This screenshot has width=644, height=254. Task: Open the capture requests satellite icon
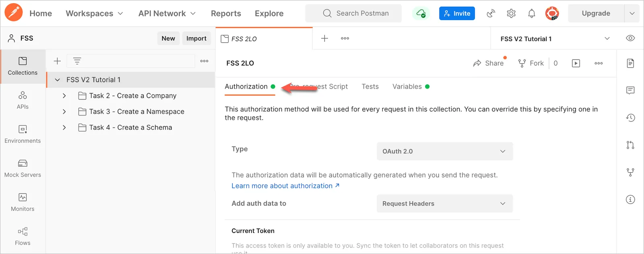point(491,13)
